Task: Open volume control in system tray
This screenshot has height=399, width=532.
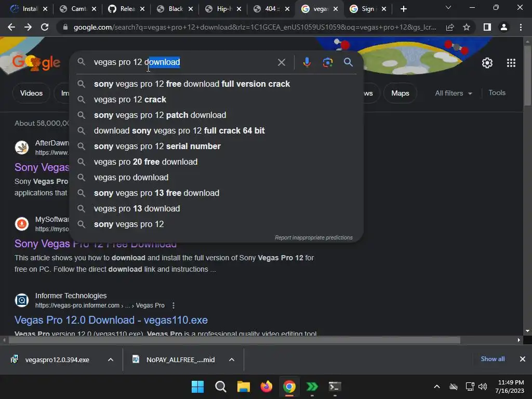Action: pyautogui.click(x=483, y=387)
